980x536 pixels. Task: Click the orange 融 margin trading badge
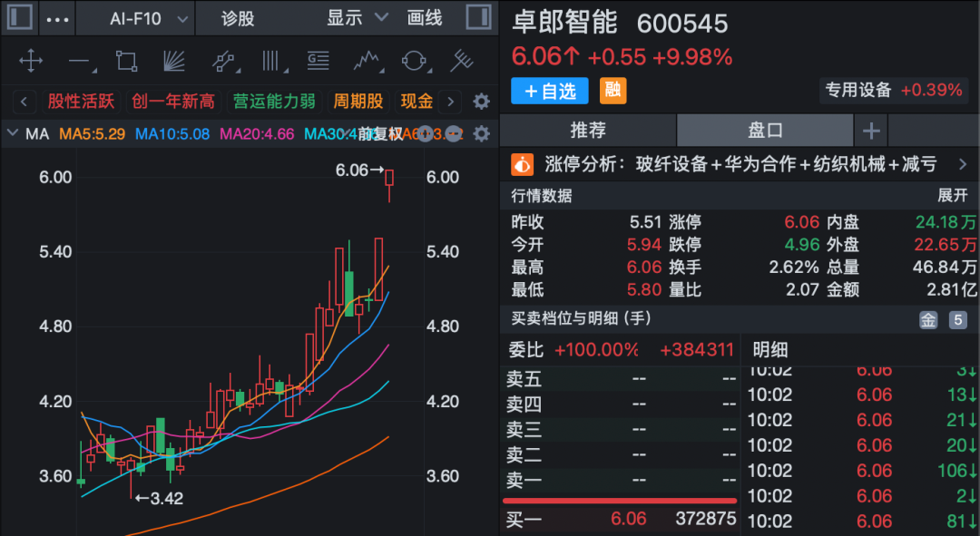pyautogui.click(x=612, y=92)
